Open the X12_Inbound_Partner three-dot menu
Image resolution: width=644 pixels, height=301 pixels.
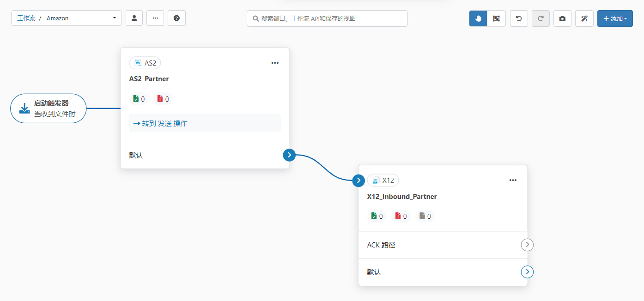point(513,181)
